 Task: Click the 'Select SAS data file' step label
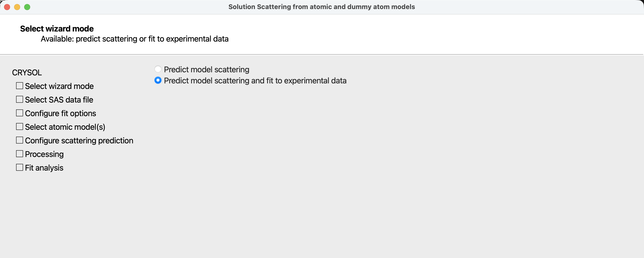[x=59, y=100]
